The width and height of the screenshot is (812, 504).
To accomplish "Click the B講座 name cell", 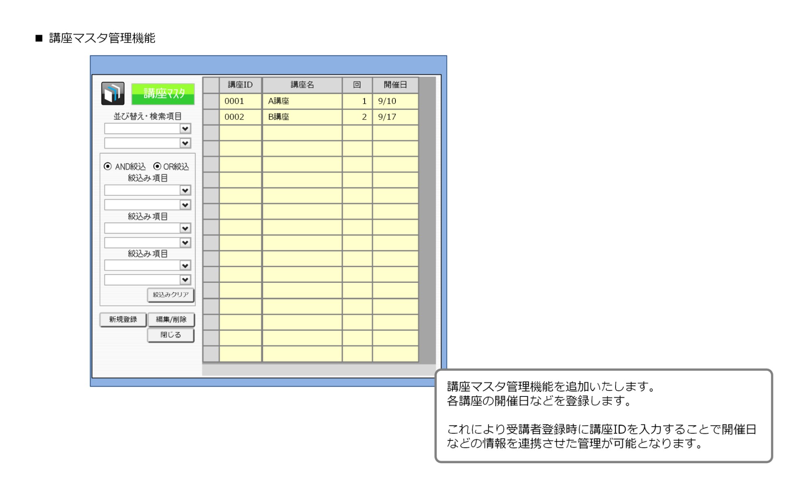I will pos(302,117).
